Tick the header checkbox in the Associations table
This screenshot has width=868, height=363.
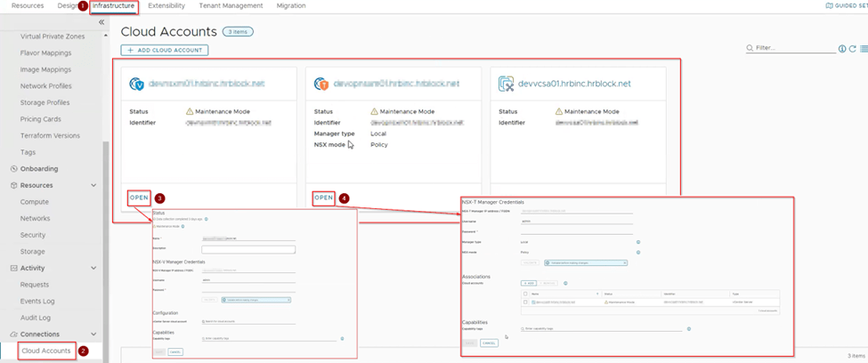coord(523,292)
